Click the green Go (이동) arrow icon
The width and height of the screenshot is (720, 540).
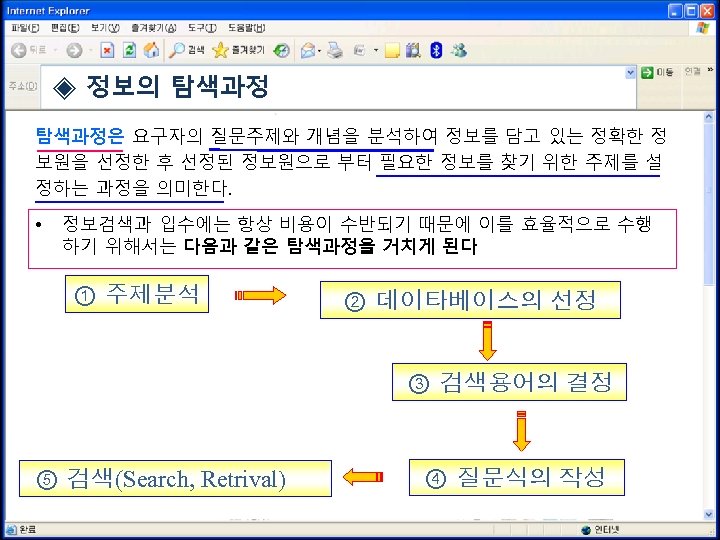coord(647,72)
